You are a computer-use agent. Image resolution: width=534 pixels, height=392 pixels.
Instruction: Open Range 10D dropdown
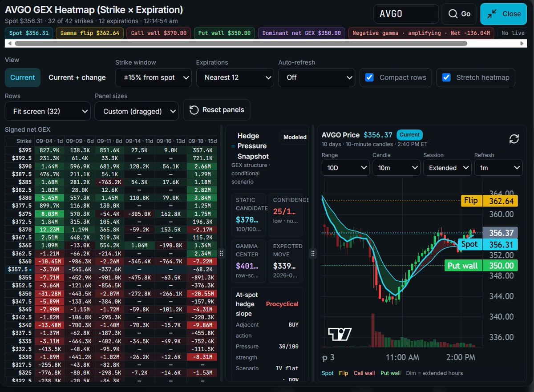coord(345,168)
